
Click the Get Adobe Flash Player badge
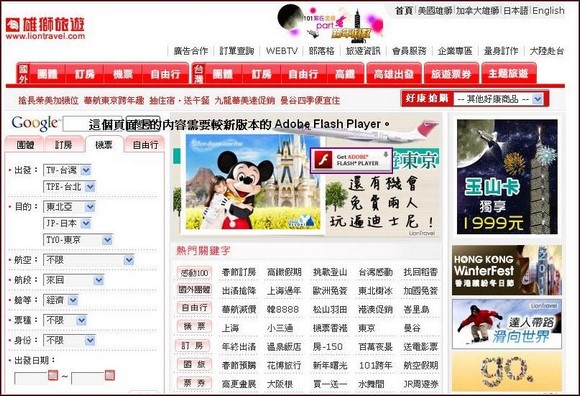click(351, 160)
